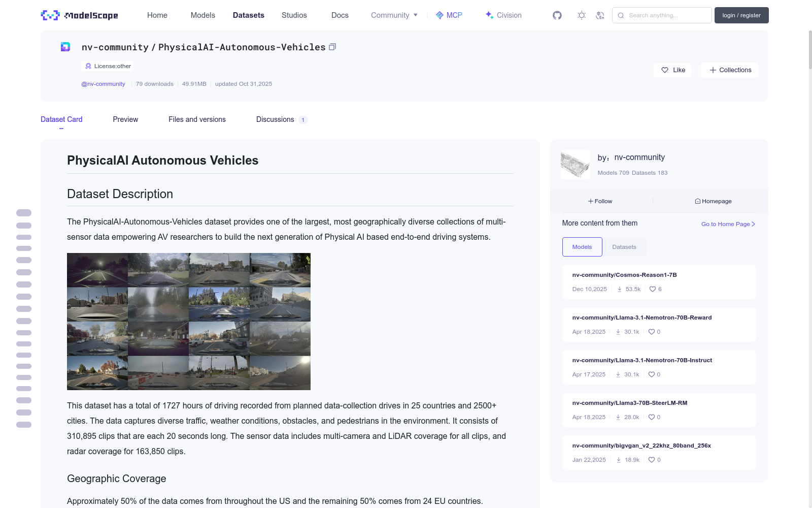Click the driving scenes image collage
Viewport: 812px width, 508px height.
coord(189,322)
